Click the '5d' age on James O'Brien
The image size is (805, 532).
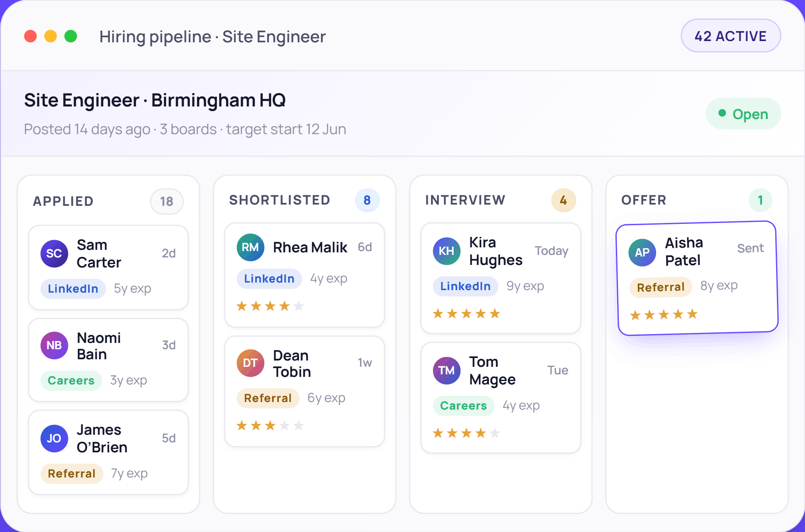pos(169,438)
